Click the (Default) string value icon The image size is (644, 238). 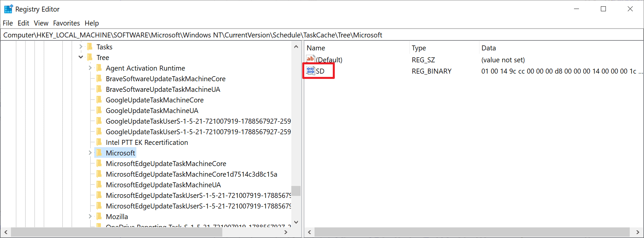pyautogui.click(x=311, y=59)
